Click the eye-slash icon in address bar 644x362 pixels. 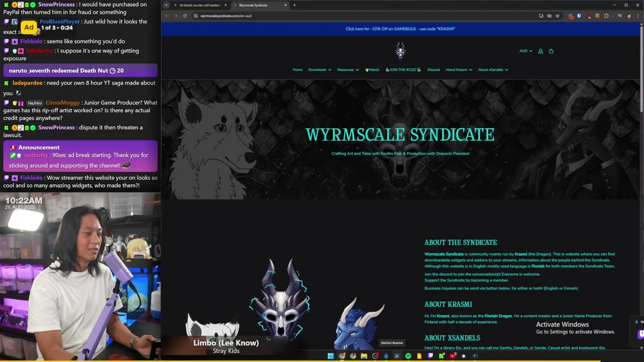(549, 16)
